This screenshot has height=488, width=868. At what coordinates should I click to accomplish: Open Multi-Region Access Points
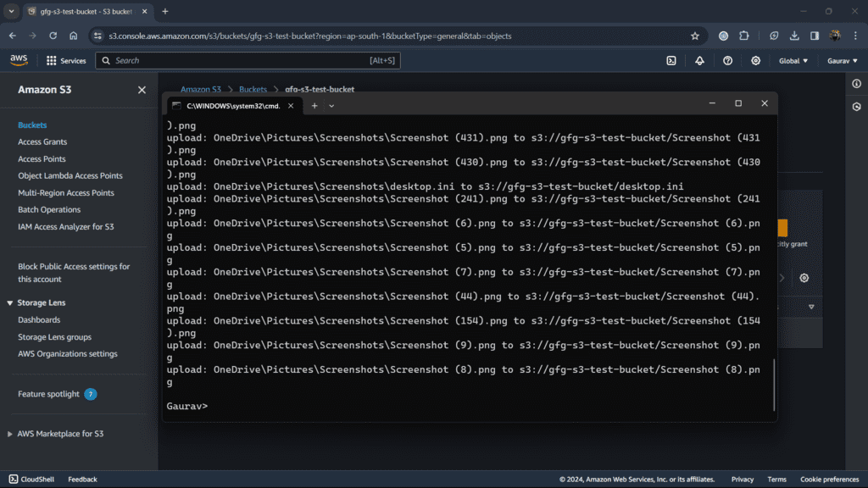(66, 192)
